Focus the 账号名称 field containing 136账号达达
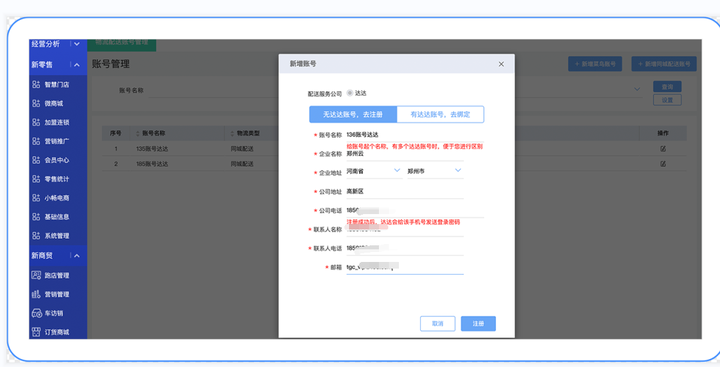720x367 pixels. point(415,135)
